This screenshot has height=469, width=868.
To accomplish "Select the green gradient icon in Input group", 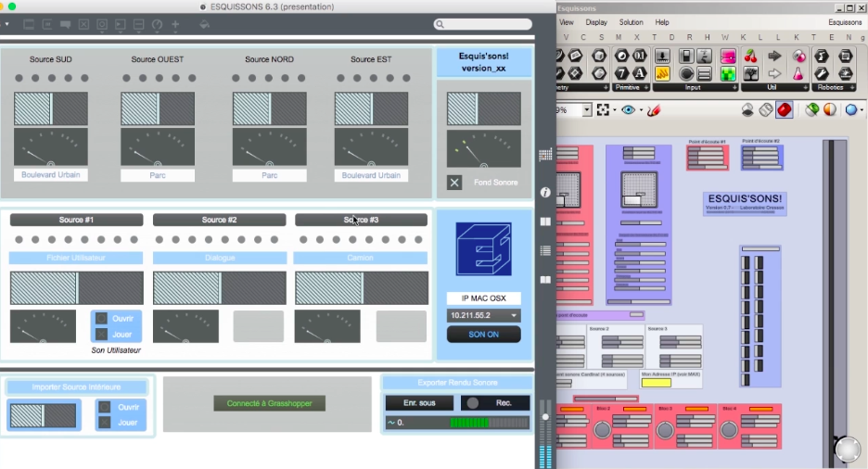I will click(x=728, y=73).
